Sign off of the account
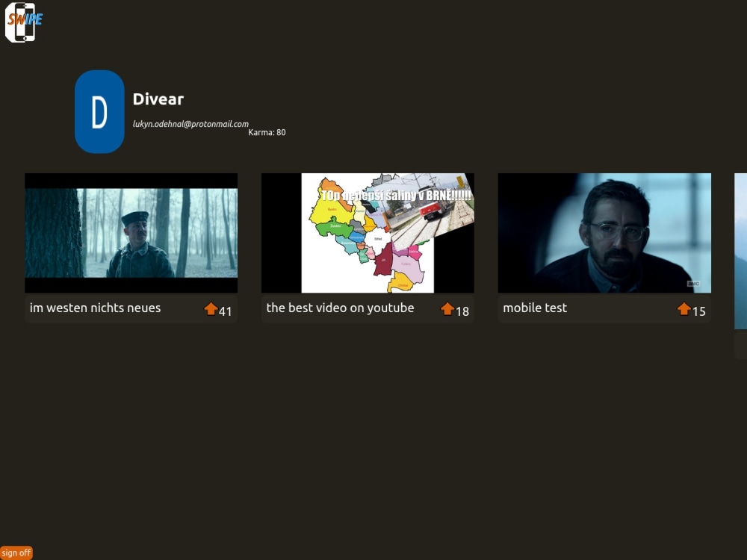Screen dimensions: 747x560 tap(16, 553)
